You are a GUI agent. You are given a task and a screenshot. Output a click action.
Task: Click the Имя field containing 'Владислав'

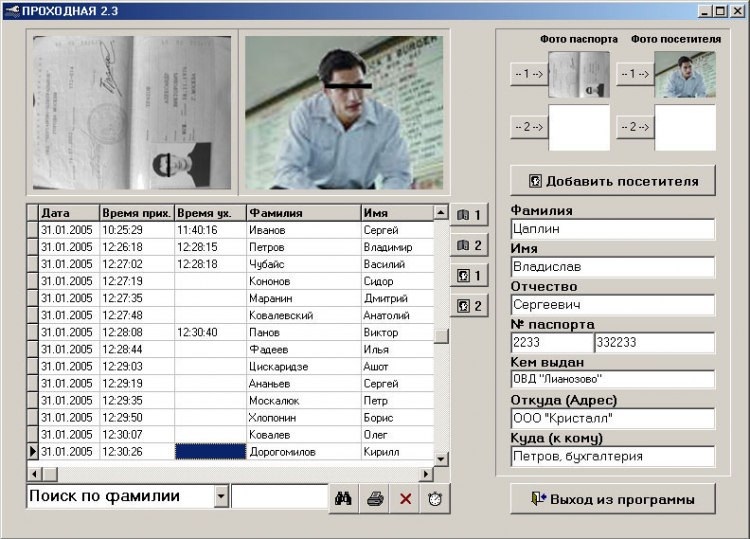(613, 267)
